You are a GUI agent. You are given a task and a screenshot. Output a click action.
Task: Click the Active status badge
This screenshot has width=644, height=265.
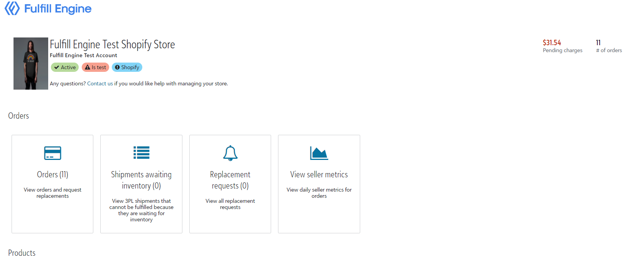pos(65,67)
